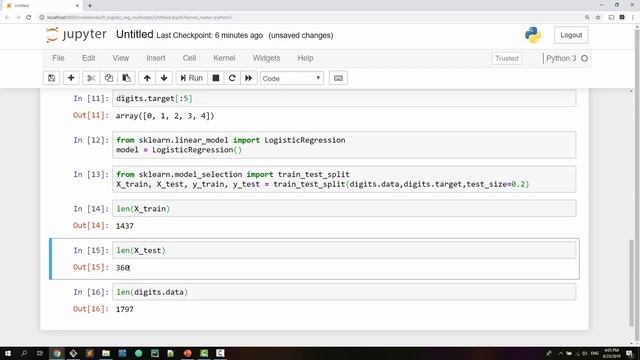The image size is (640, 360).
Task: Click the Python logo icon
Action: [x=533, y=35]
